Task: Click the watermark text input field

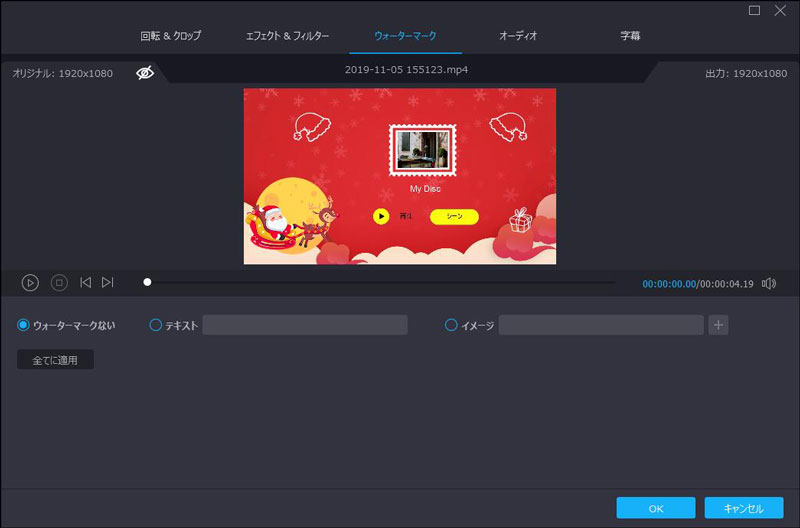Action: [305, 325]
